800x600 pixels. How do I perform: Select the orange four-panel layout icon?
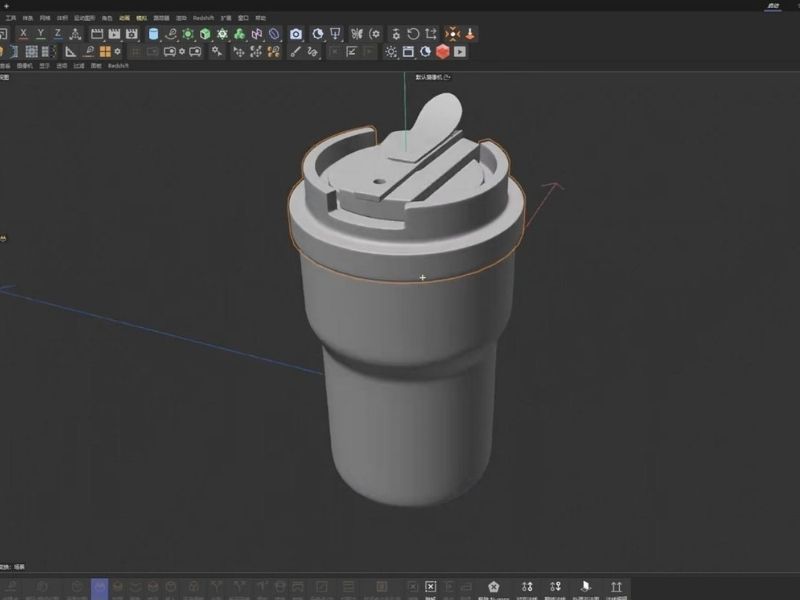[x=105, y=52]
